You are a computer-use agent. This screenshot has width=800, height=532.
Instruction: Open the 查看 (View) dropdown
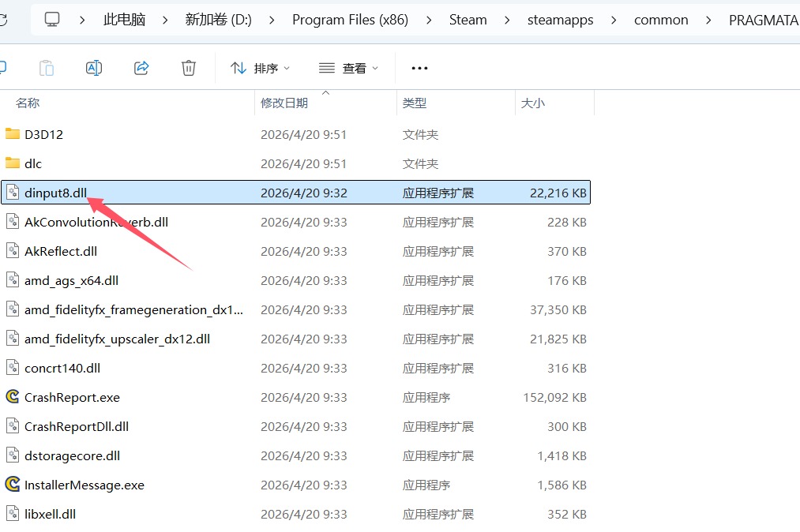[348, 68]
